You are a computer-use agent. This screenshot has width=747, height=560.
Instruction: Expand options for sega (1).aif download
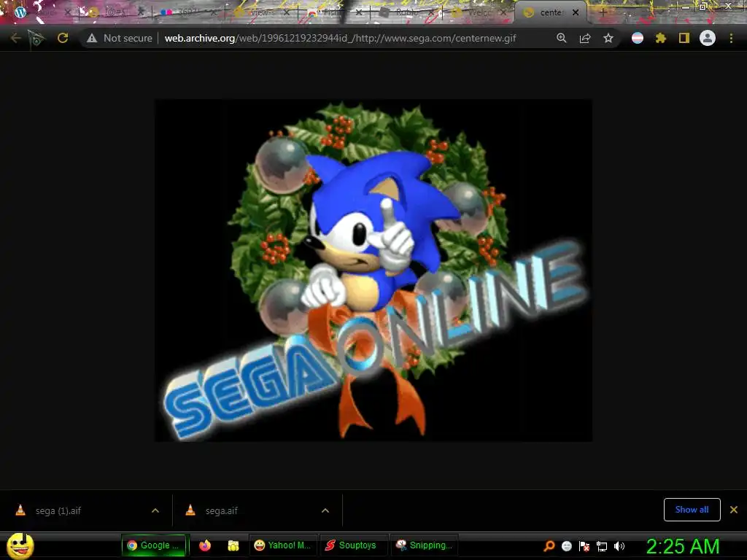pyautogui.click(x=155, y=510)
